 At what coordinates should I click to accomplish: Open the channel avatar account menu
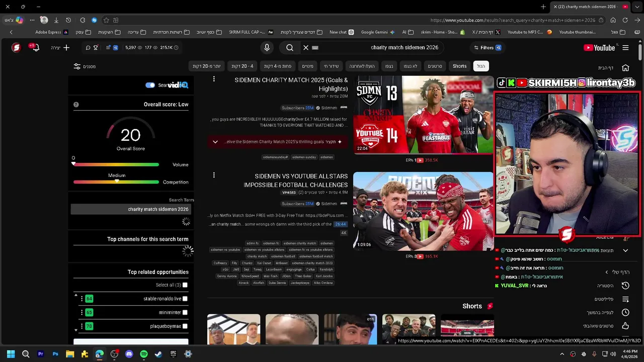tap(16, 48)
